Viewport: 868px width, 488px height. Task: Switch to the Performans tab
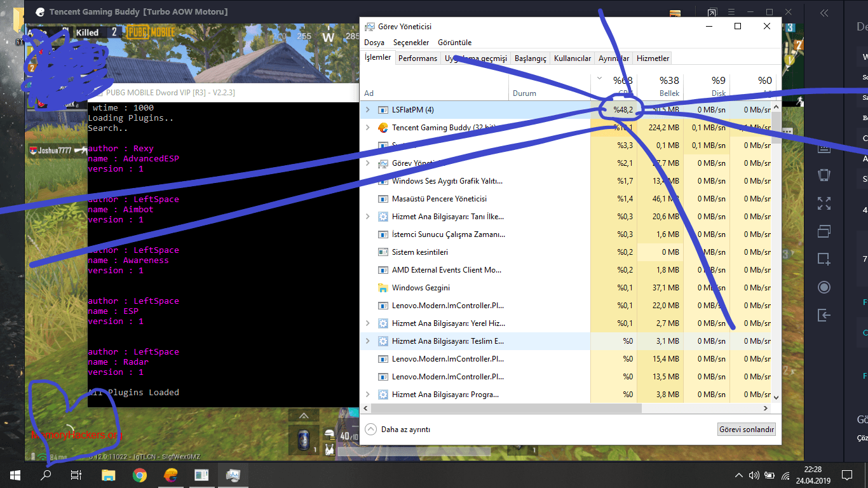[418, 58]
